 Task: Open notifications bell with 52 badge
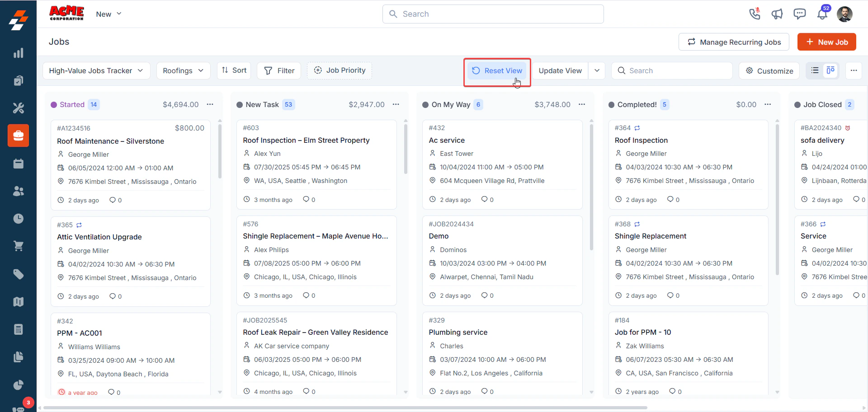[x=822, y=14]
